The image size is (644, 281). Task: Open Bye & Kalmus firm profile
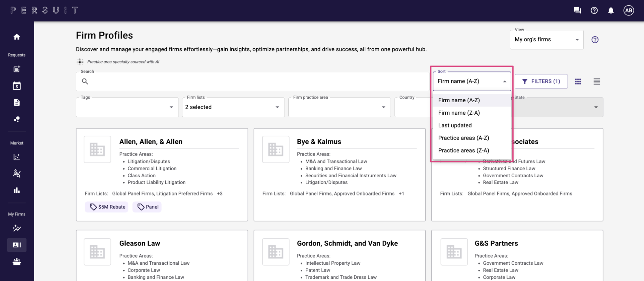click(319, 142)
